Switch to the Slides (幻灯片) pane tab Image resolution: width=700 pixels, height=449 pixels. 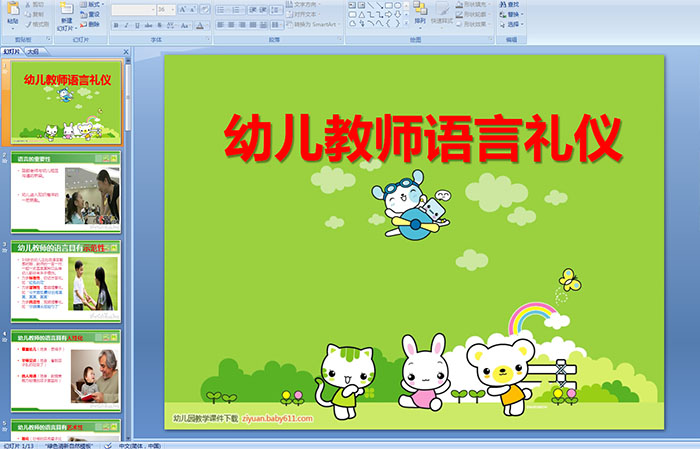pyautogui.click(x=12, y=52)
